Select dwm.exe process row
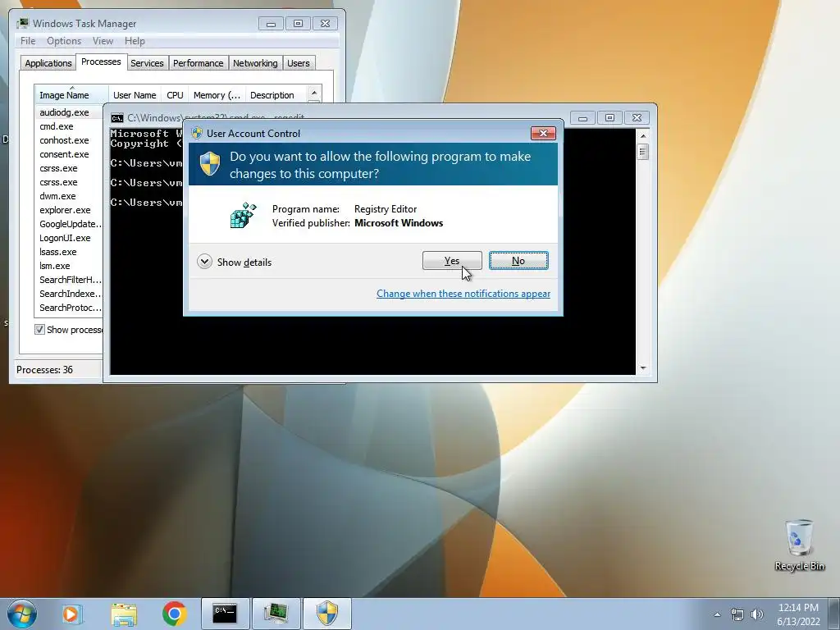Image resolution: width=840 pixels, height=630 pixels. (69, 196)
